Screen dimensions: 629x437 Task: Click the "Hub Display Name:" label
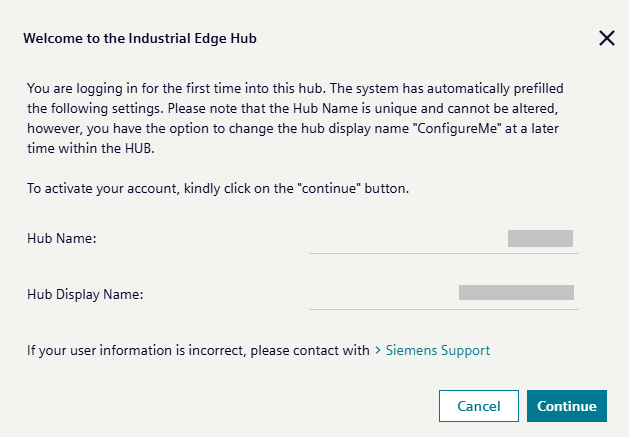click(87, 294)
